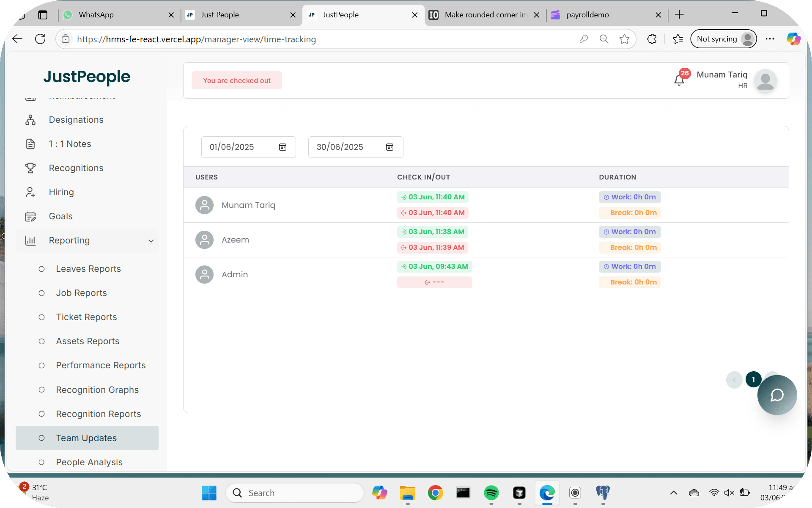Select the Job Reports radio bullet
The width and height of the screenshot is (812, 508).
click(41, 293)
